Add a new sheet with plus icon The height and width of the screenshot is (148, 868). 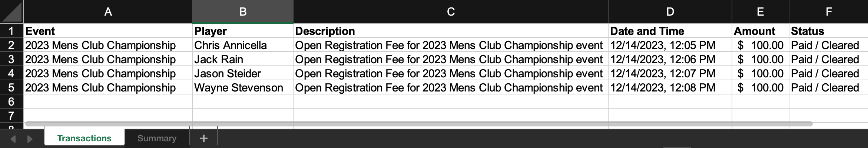[203, 138]
